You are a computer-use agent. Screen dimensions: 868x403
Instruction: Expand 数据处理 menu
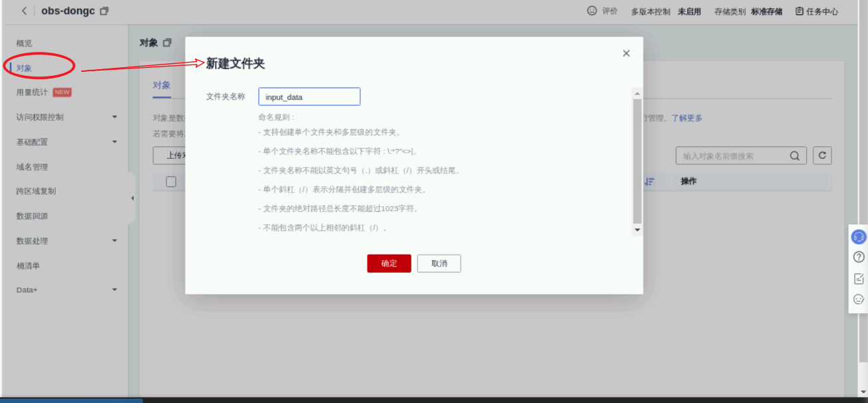(x=114, y=241)
